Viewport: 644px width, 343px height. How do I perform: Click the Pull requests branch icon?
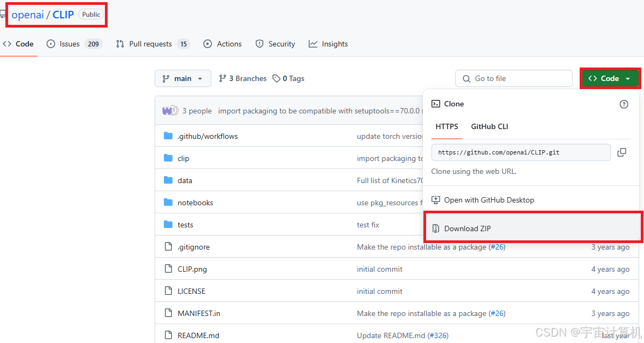point(120,44)
